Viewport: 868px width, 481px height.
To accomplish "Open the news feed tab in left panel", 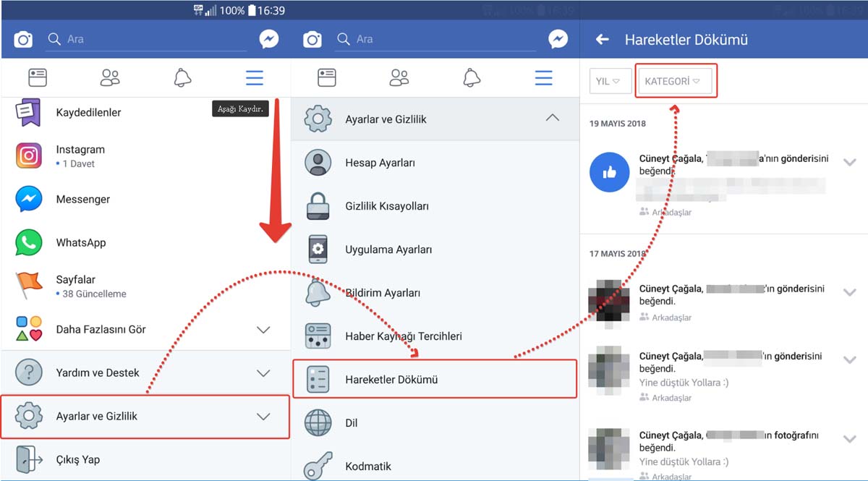I will tap(38, 77).
